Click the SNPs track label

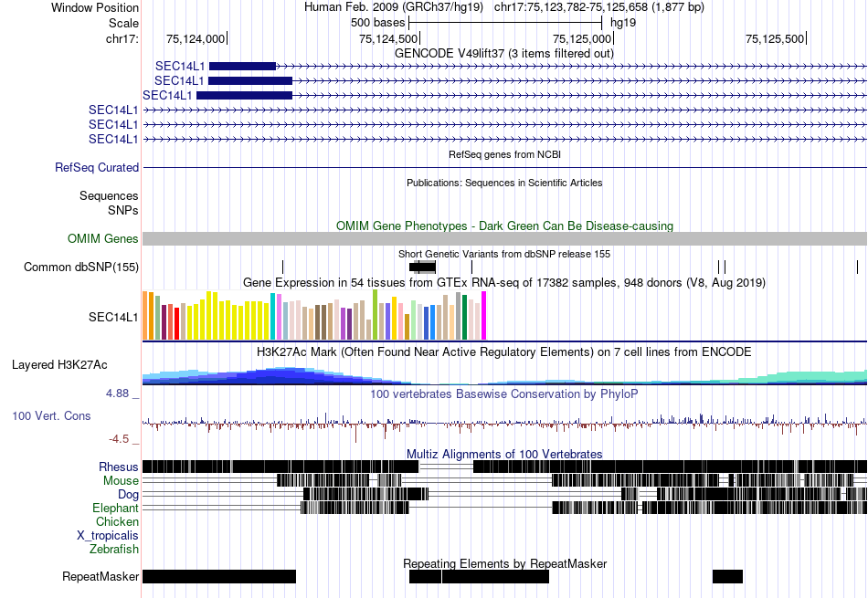point(123,210)
